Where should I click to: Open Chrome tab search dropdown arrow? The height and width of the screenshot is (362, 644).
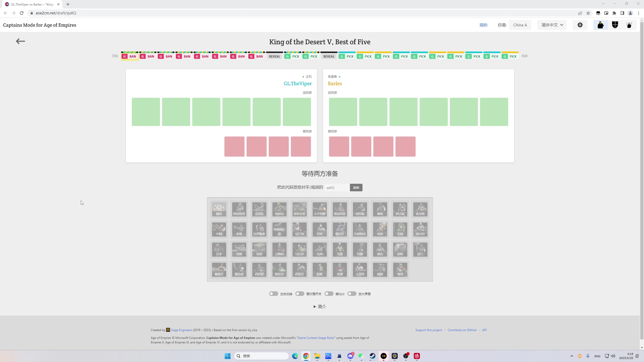[603, 4]
